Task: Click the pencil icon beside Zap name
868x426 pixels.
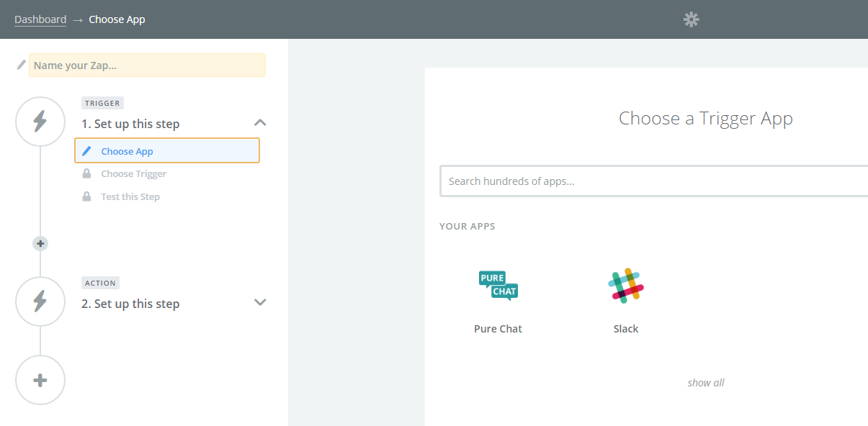Action: coord(22,65)
